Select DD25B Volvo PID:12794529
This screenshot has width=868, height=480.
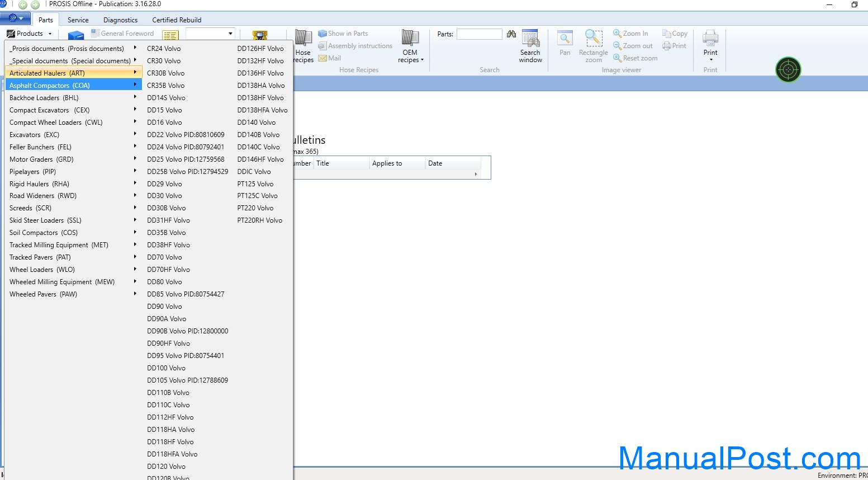pos(187,172)
